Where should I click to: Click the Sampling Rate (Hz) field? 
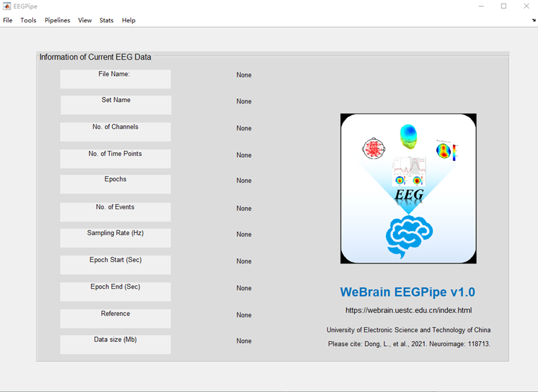pos(115,238)
